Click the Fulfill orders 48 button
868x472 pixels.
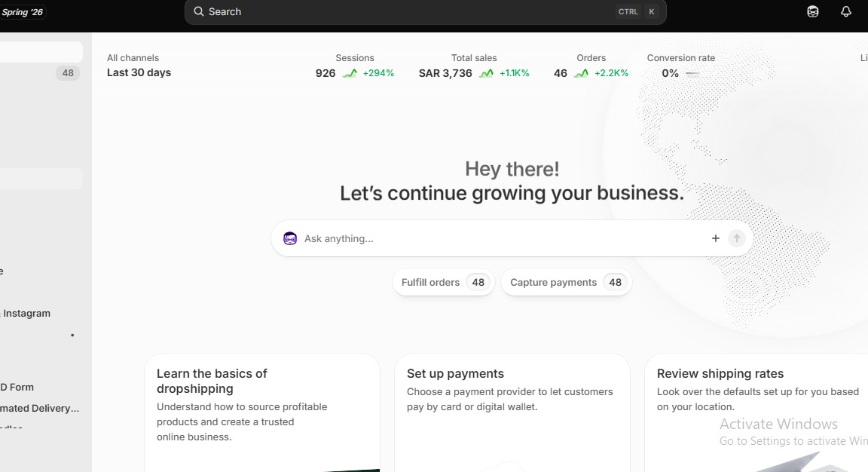[x=443, y=282]
